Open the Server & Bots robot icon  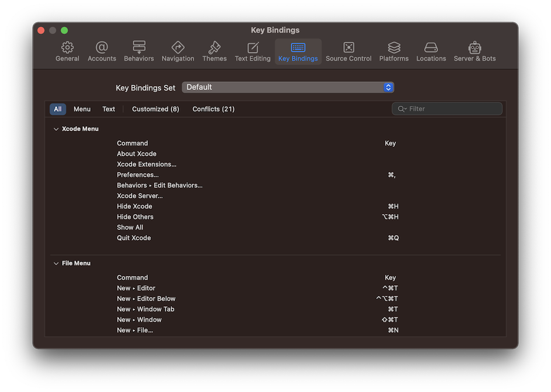(475, 47)
